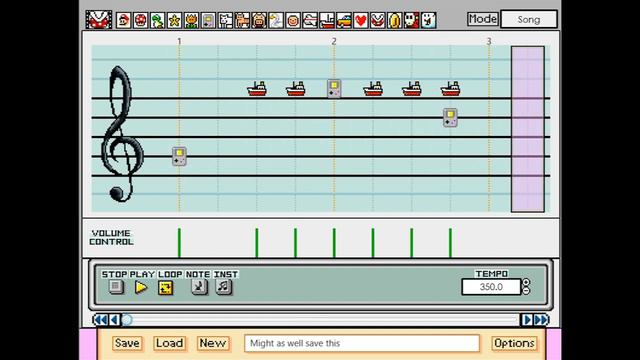The width and height of the screenshot is (640, 360).
Task: Click the Mode button
Action: click(x=482, y=19)
